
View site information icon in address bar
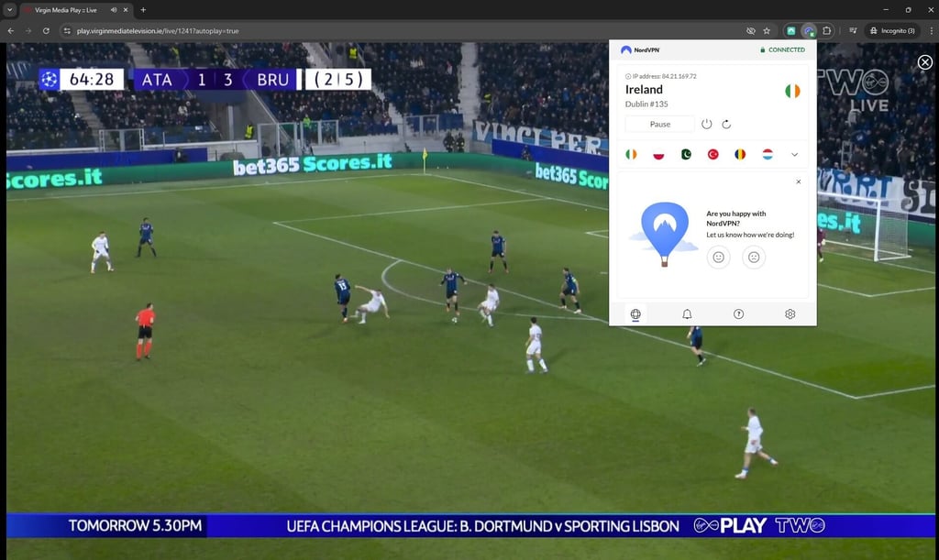tap(67, 30)
